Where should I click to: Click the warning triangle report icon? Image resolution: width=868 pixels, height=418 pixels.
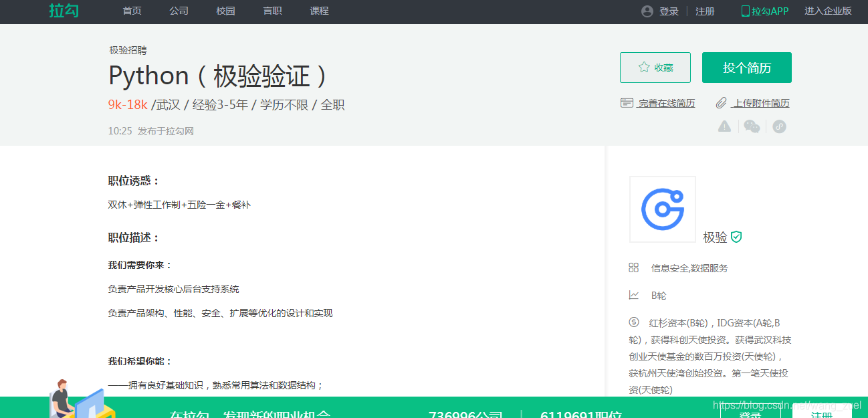(724, 126)
